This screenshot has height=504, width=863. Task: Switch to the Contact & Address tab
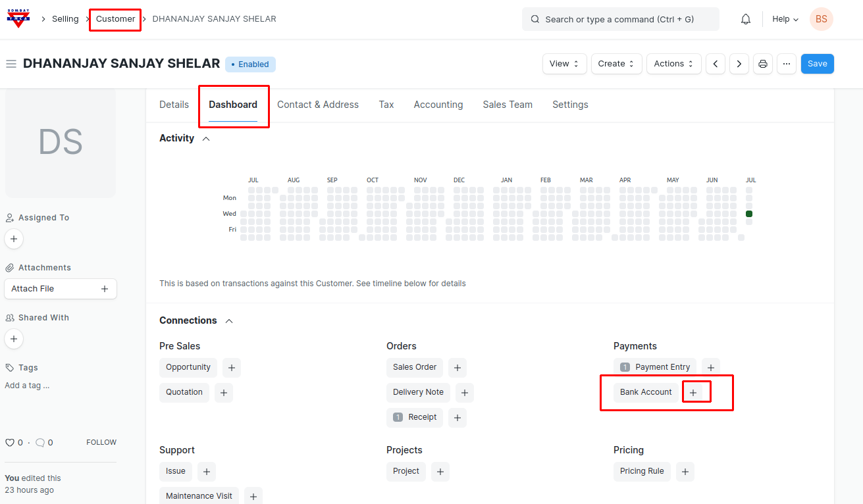pyautogui.click(x=318, y=105)
